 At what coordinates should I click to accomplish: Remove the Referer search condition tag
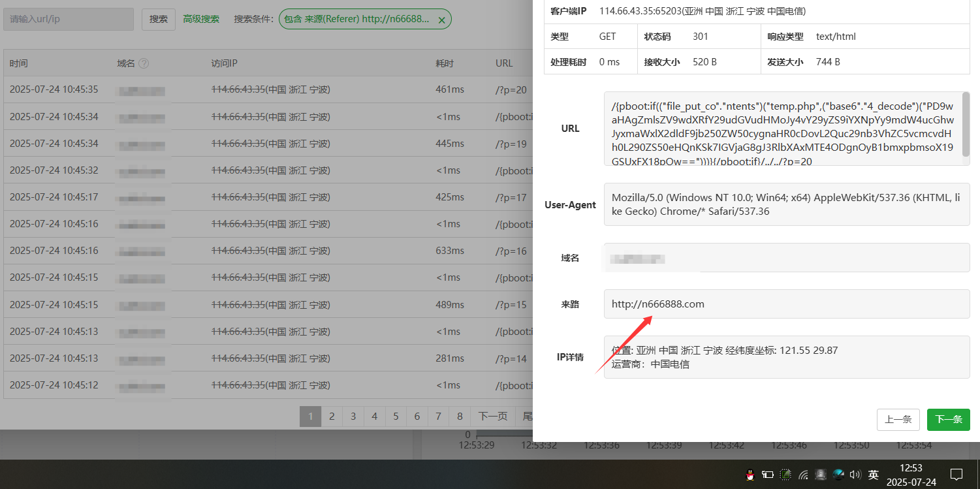pos(441,20)
